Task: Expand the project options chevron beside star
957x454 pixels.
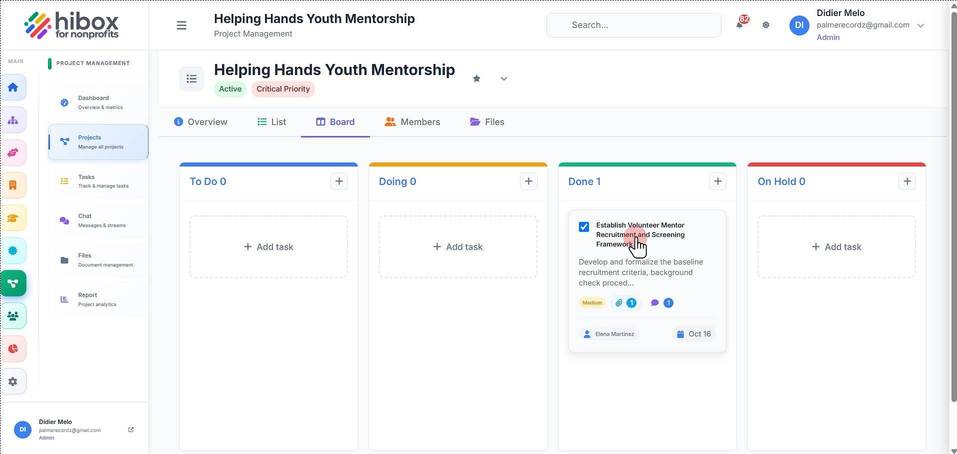Action: 504,79
